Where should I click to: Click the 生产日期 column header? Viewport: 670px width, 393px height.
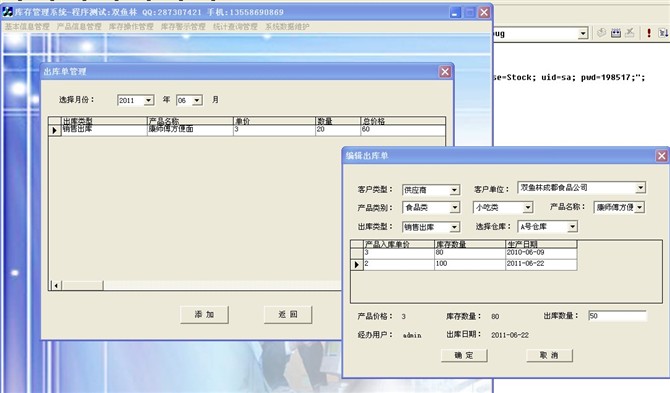pyautogui.click(x=541, y=244)
